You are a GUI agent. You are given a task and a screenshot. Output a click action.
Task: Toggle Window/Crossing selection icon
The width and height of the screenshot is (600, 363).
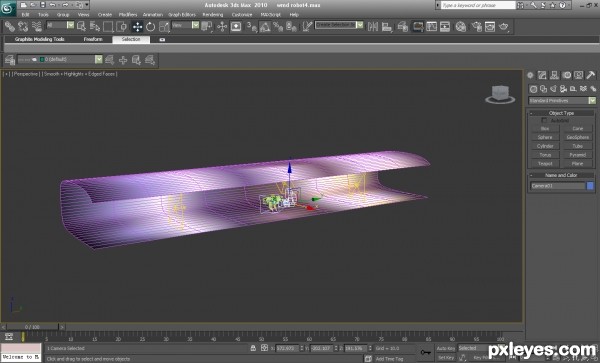pyautogui.click(x=121, y=26)
